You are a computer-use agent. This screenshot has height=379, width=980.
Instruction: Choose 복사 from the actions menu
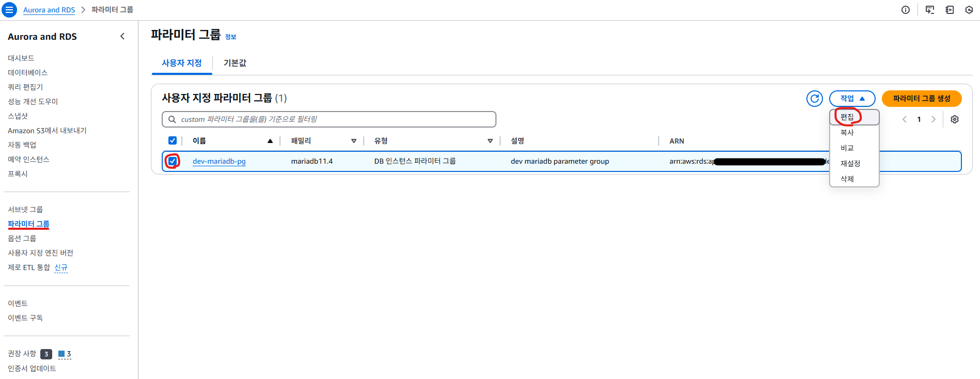coord(854,133)
